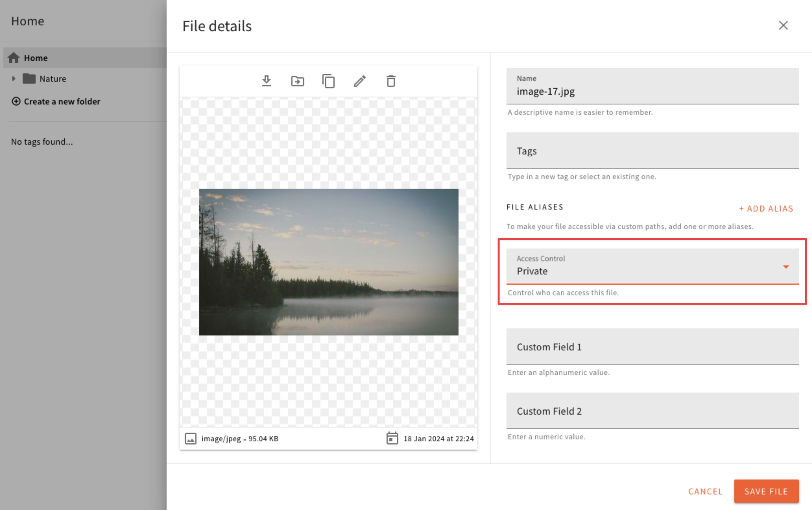
Task: Click the delete/trash icon for file
Action: pyautogui.click(x=391, y=80)
